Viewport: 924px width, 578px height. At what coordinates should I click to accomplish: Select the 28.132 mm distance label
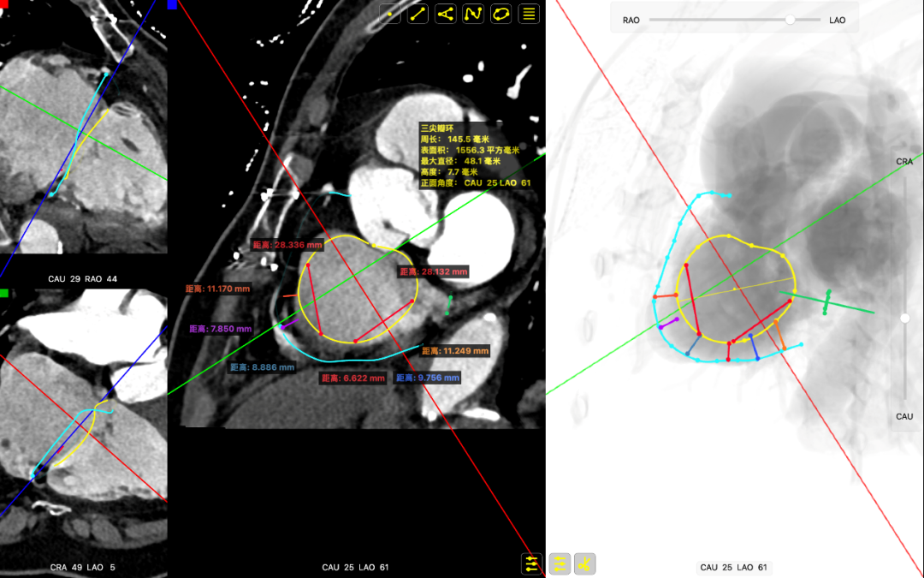coord(434,272)
